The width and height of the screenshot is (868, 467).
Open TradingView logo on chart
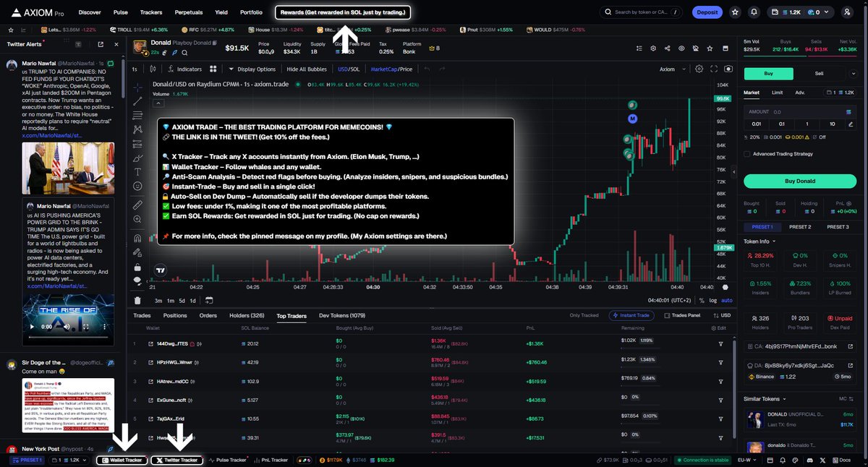pyautogui.click(x=159, y=270)
